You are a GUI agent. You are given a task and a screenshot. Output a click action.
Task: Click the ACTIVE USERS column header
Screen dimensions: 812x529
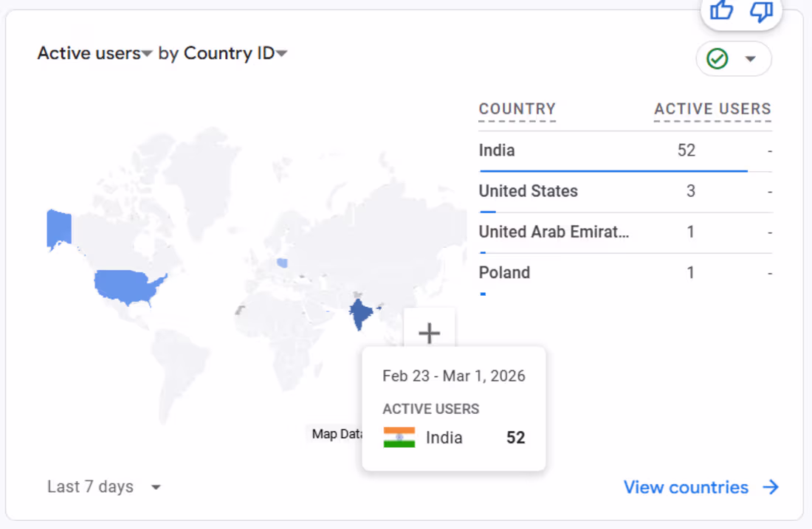pyautogui.click(x=712, y=109)
